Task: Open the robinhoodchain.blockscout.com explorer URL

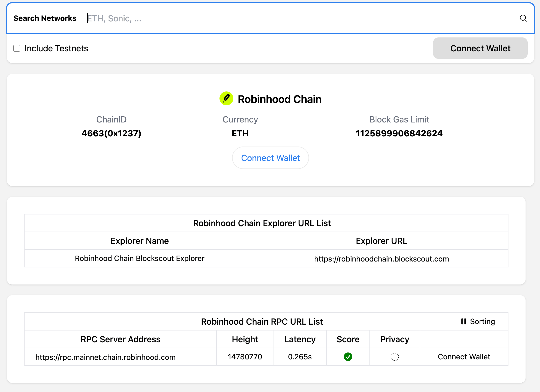Action: [381, 259]
